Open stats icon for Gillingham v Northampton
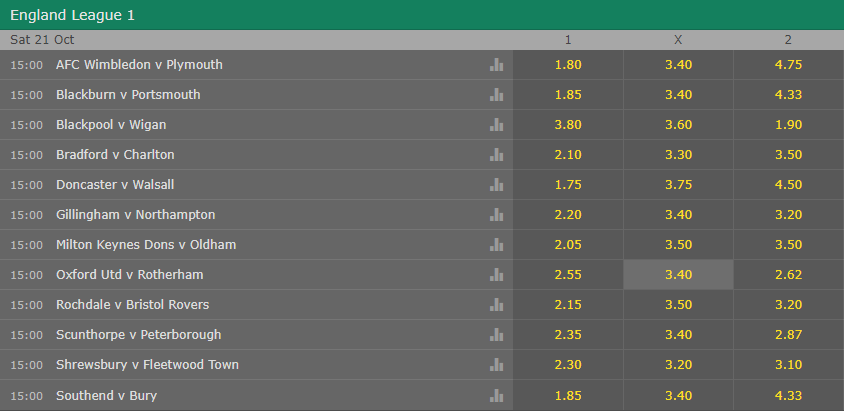 (x=496, y=215)
